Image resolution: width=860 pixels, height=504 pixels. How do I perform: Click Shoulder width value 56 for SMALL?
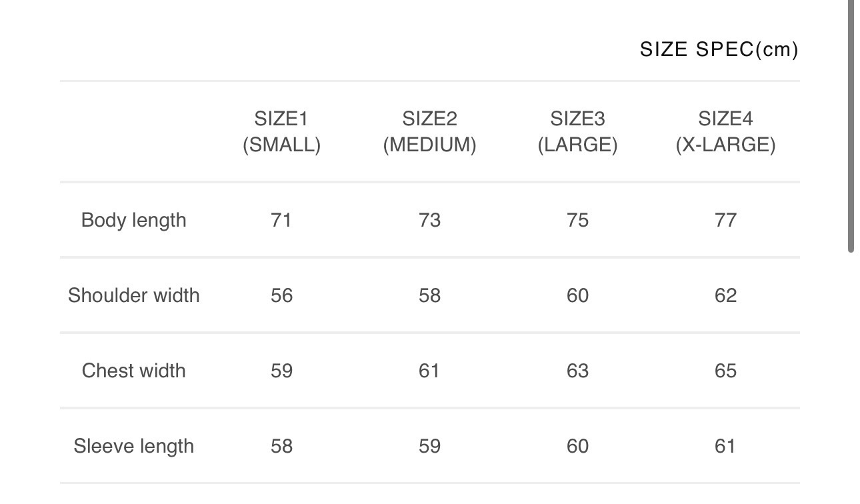pos(281,295)
